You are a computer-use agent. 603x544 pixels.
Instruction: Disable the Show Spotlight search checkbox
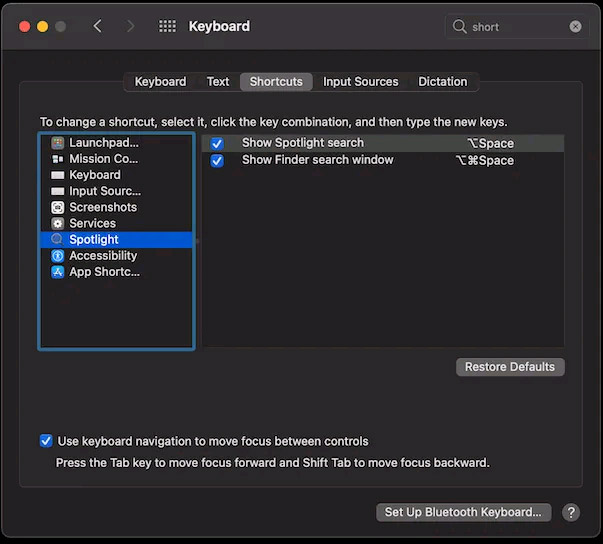(217, 144)
